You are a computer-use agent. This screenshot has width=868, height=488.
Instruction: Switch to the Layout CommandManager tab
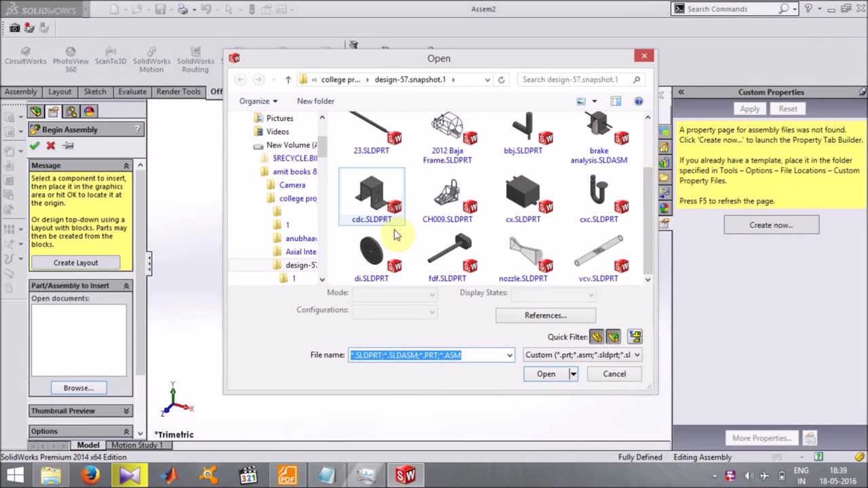click(x=60, y=91)
